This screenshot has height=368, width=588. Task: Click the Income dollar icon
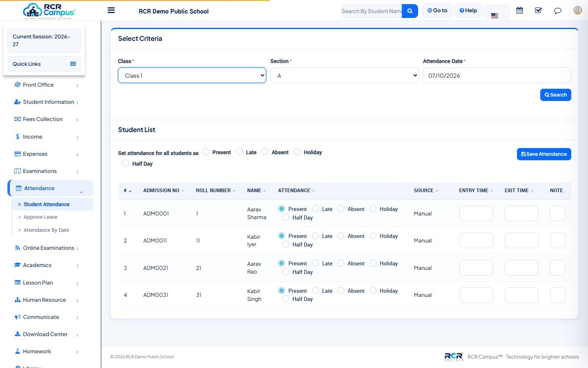(18, 137)
